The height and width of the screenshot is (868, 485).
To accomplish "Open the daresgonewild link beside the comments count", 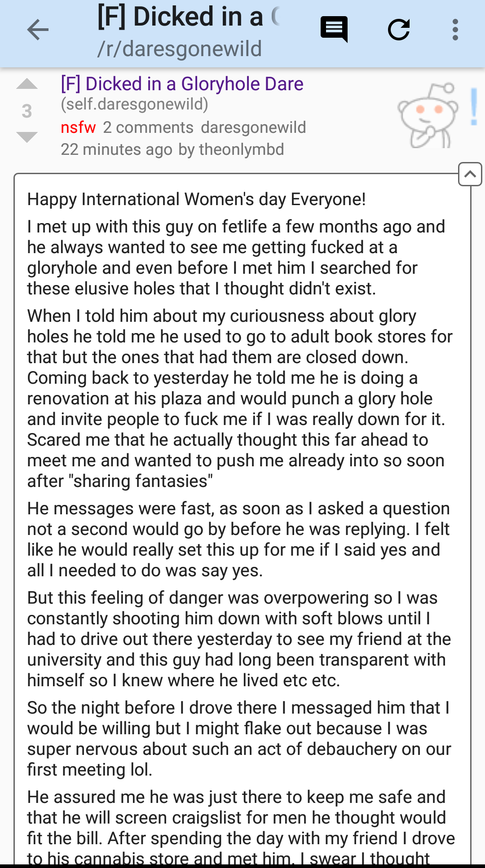I will [253, 127].
